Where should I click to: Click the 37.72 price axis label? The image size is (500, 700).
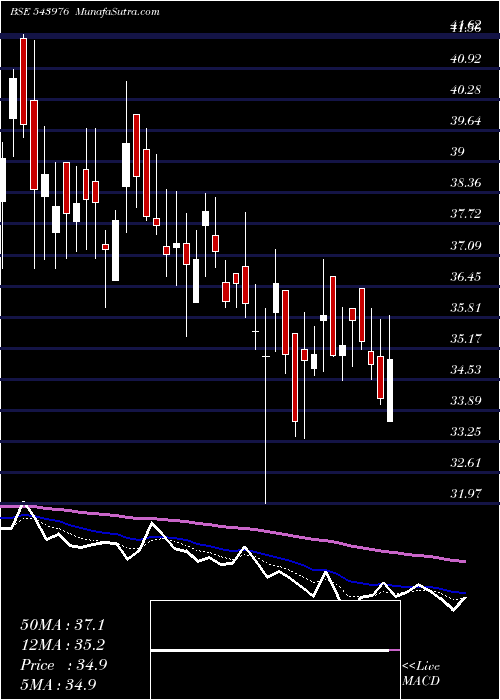466,214
